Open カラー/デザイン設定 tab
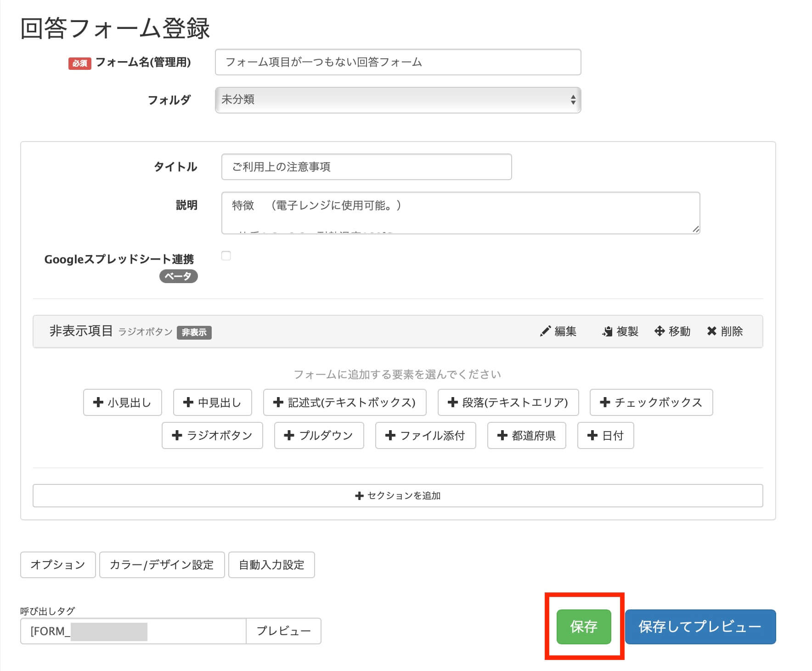This screenshot has width=812, height=671. coord(162,564)
